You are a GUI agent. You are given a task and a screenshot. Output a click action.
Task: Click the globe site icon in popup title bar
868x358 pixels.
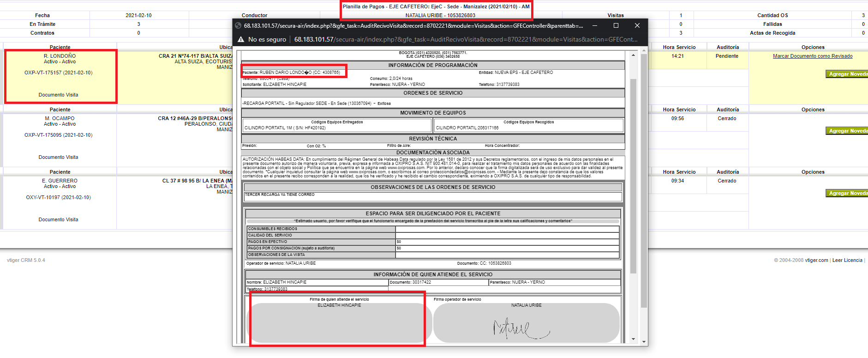(x=238, y=26)
